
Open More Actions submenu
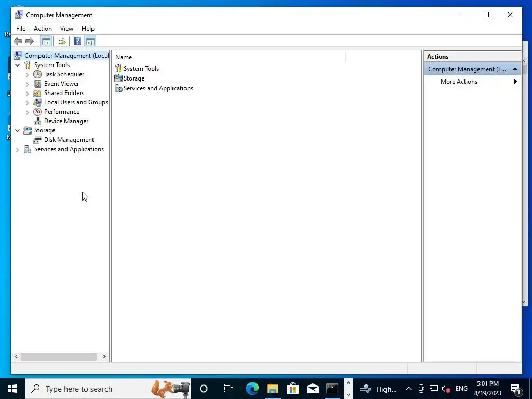tap(473, 82)
